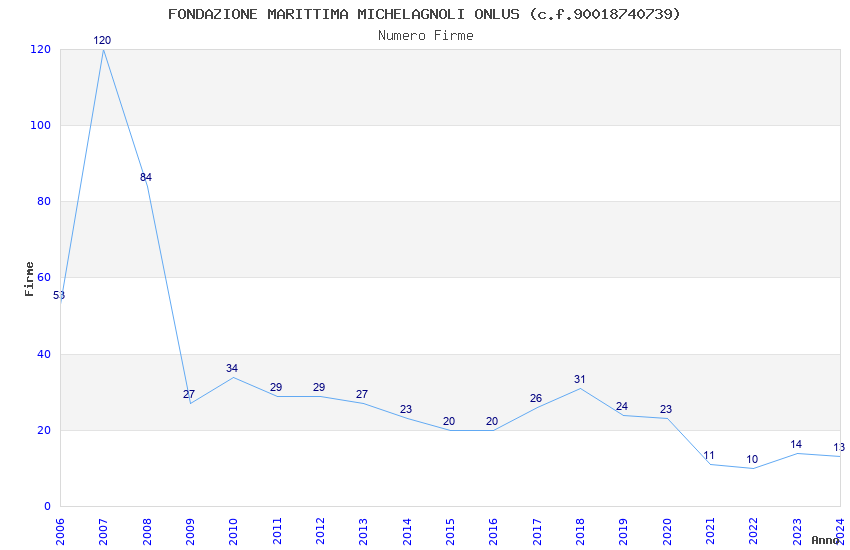850x550 pixels.
Task: Click the data label 31 for 2018
Action: [579, 379]
